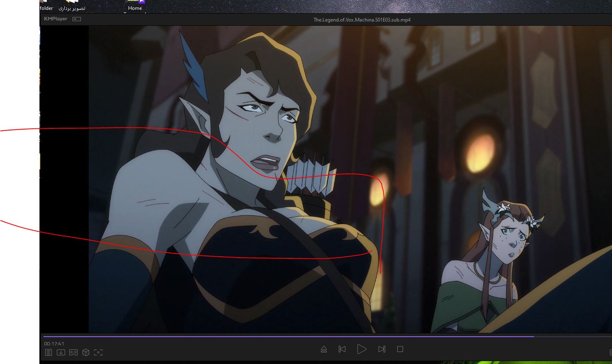Toggle VR mode goggles icon
The image size is (612, 364).
73,352
